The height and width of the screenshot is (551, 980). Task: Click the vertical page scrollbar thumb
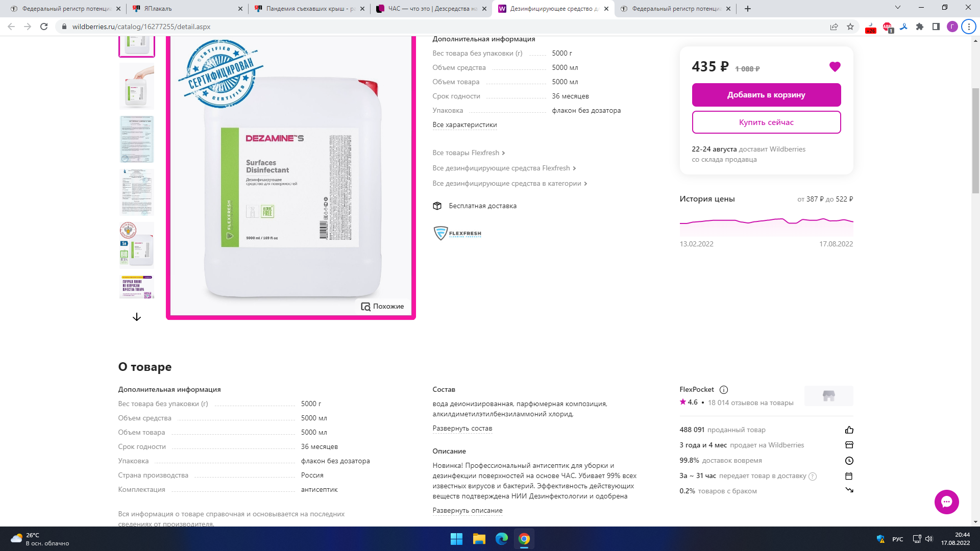click(975, 140)
